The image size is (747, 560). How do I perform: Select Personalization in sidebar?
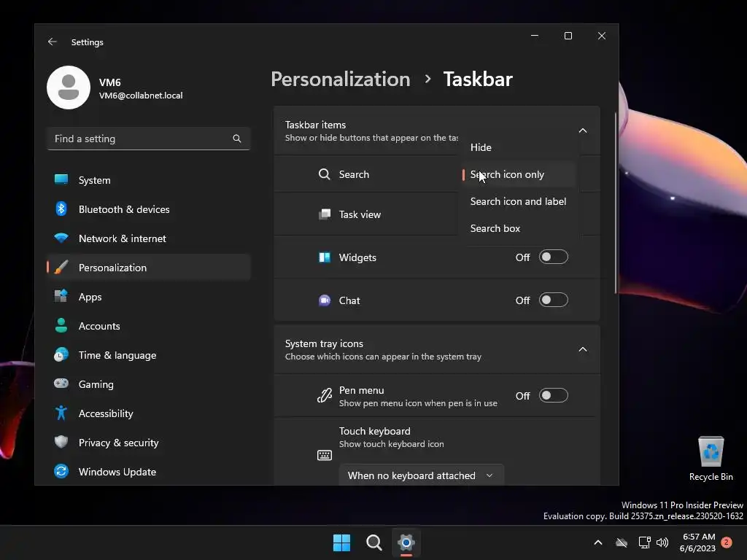(149, 268)
